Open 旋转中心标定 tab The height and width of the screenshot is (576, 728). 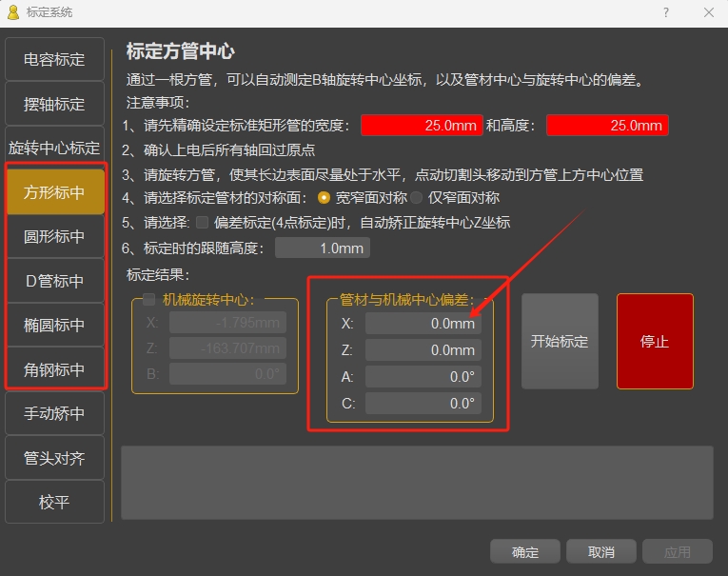tap(54, 149)
